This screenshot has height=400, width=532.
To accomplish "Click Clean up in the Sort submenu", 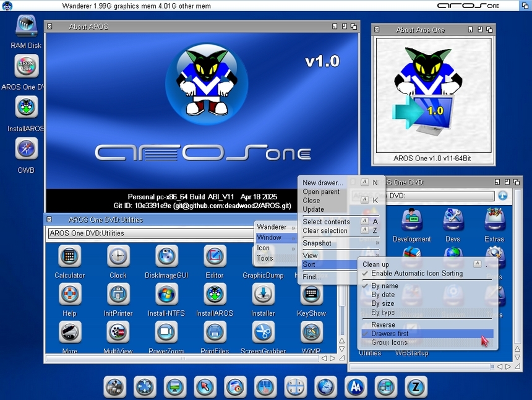I will click(x=375, y=264).
